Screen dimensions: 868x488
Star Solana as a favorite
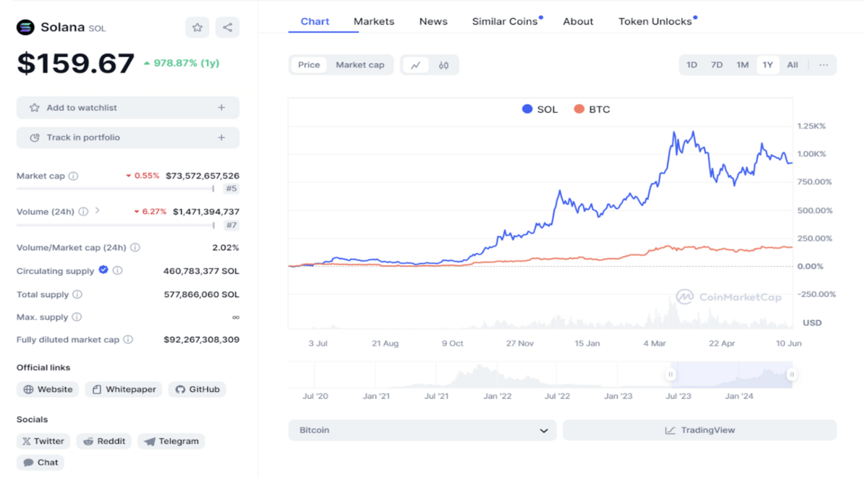click(197, 27)
